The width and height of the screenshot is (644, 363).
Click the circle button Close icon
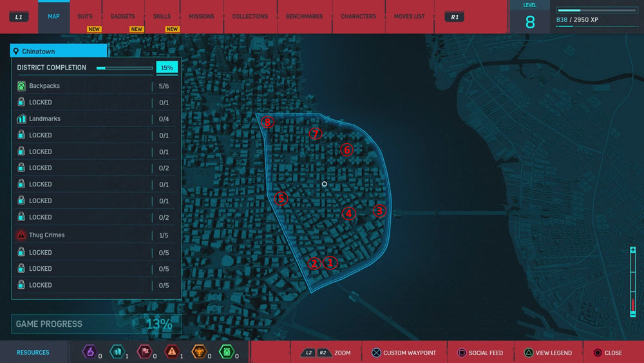point(598,353)
